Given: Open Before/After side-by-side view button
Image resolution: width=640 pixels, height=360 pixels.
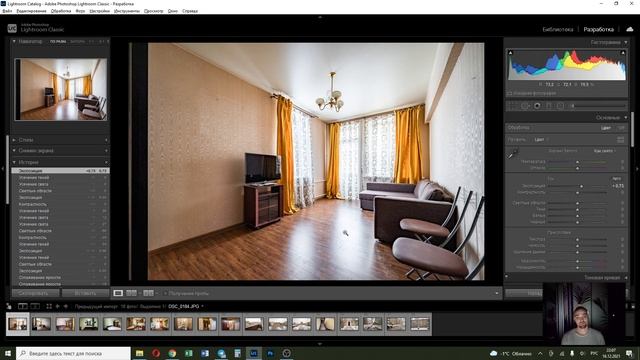Looking at the screenshot, I should click(x=131, y=293).
